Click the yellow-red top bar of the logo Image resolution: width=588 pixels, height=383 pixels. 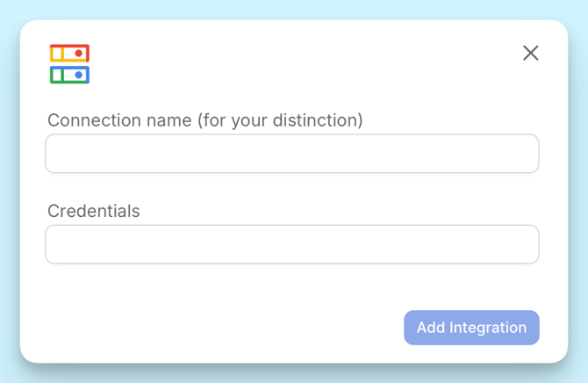click(63, 54)
